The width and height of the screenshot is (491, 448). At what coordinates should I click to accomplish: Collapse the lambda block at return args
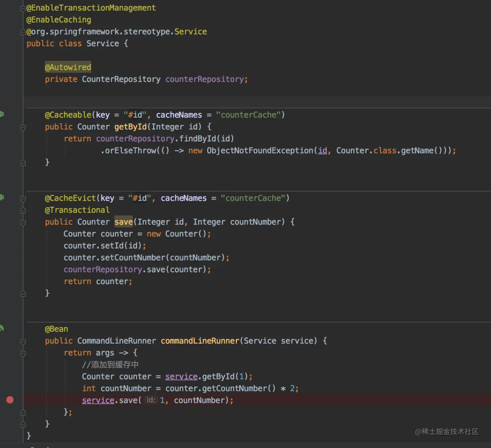point(23,353)
